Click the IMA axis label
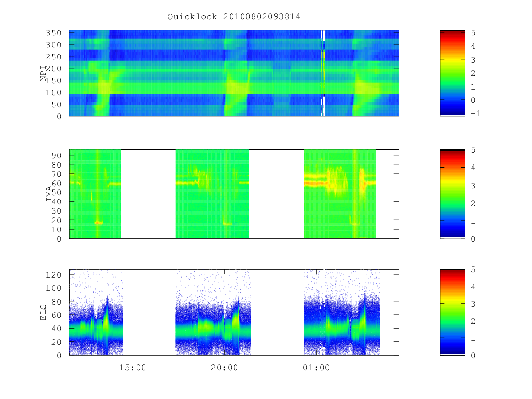 click(49, 194)
